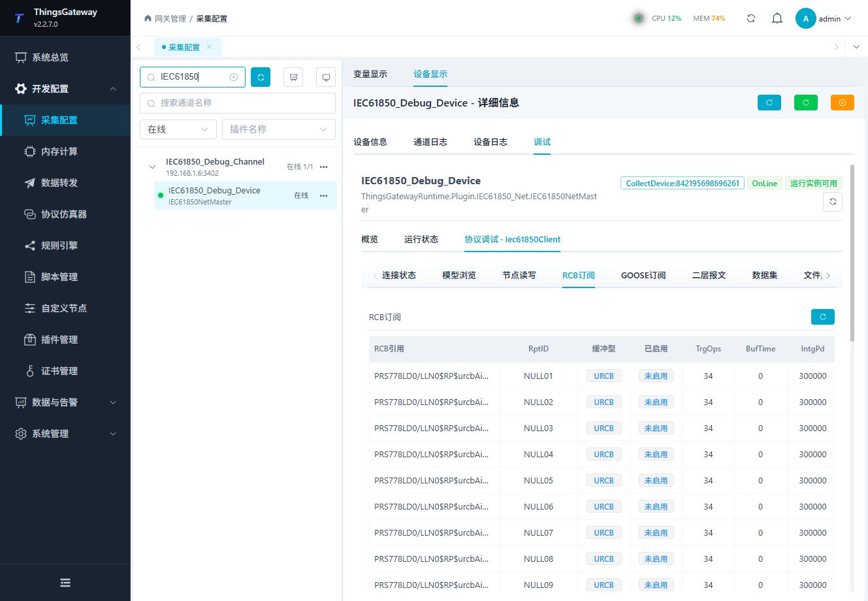Image resolution: width=868 pixels, height=601 pixels.
Task: Click the 网关管理 breadcrumb link
Action: point(170,18)
